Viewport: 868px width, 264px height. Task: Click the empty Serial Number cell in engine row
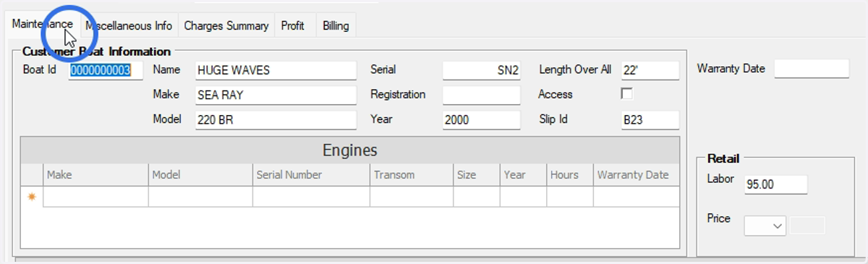coord(311,197)
